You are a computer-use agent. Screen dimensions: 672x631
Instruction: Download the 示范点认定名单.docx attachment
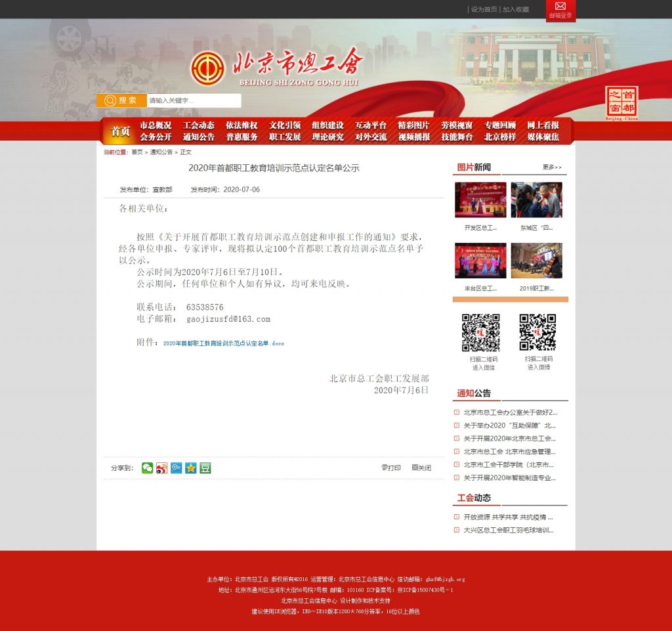click(x=223, y=343)
